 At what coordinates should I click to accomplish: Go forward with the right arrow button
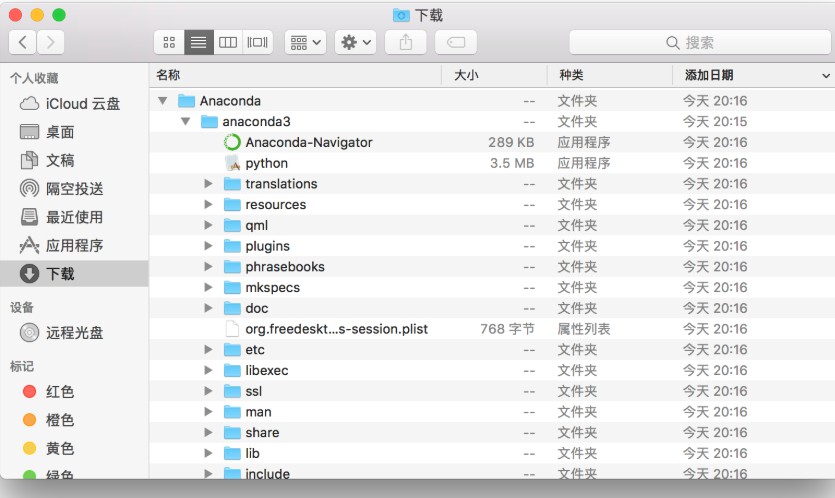(51, 42)
